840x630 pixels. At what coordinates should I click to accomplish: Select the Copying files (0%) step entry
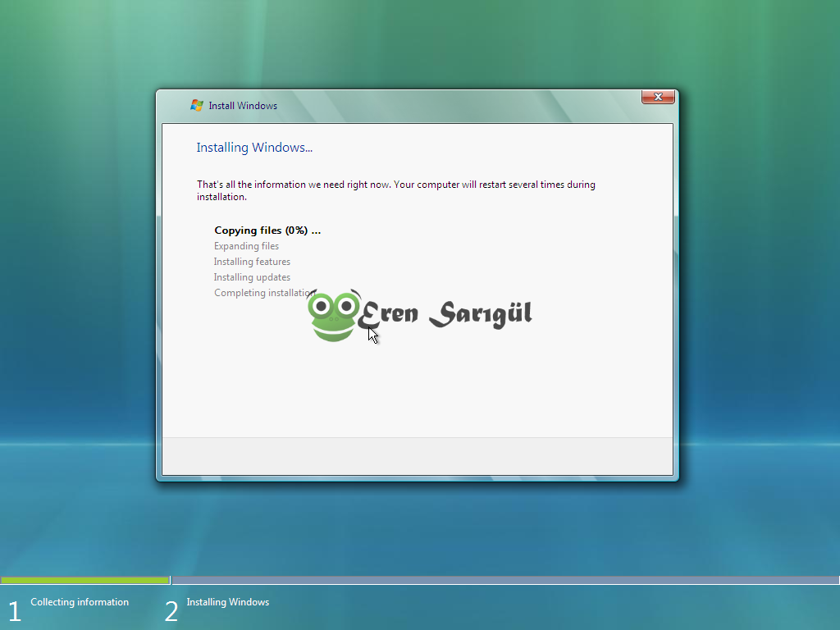(x=267, y=231)
